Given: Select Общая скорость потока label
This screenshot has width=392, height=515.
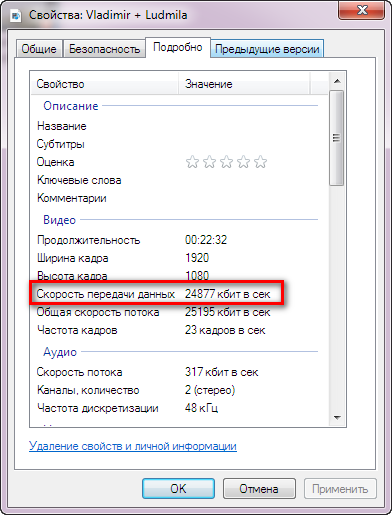Looking at the screenshot, I should (x=98, y=312).
